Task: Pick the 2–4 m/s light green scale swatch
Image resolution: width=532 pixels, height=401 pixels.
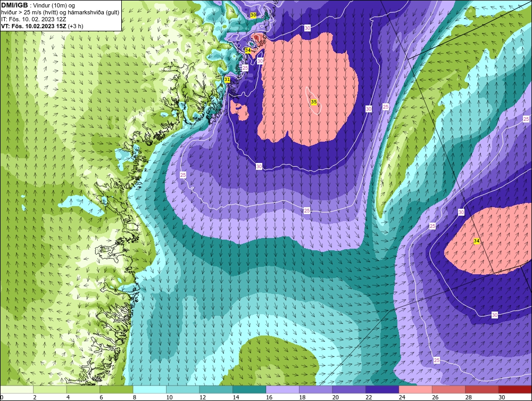Action: (50, 389)
